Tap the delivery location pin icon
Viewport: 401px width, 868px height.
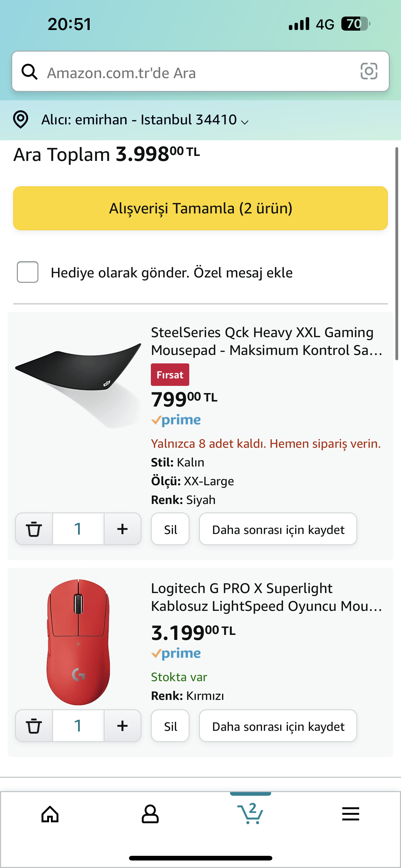pyautogui.click(x=21, y=120)
